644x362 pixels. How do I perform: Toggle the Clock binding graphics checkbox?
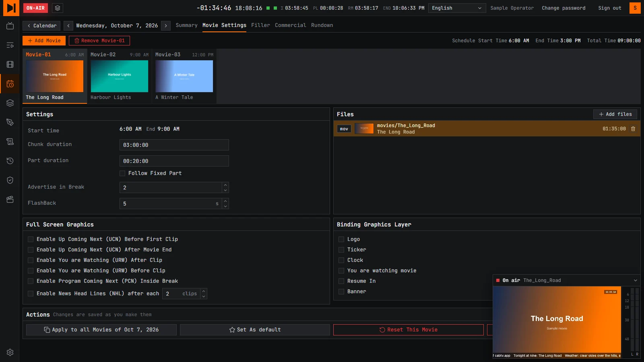point(341,260)
